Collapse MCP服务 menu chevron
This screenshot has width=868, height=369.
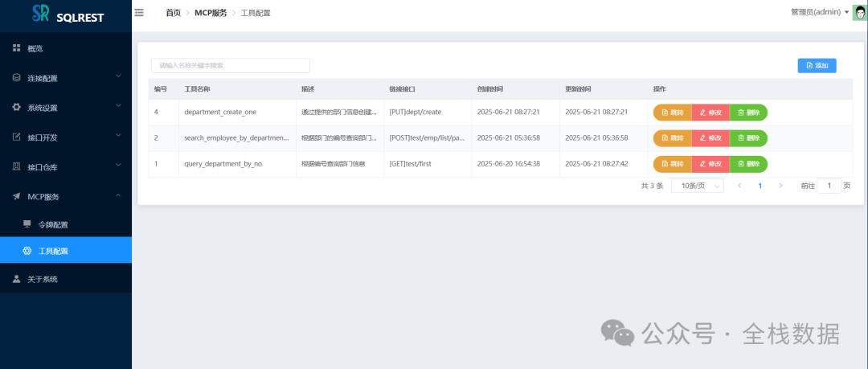point(118,195)
